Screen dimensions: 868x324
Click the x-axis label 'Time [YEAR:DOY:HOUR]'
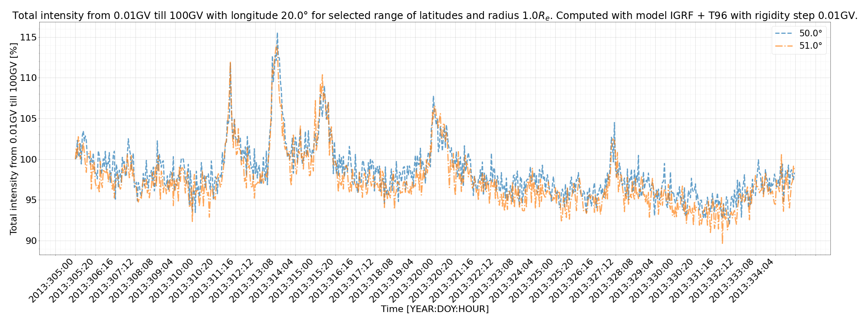pyautogui.click(x=435, y=309)
